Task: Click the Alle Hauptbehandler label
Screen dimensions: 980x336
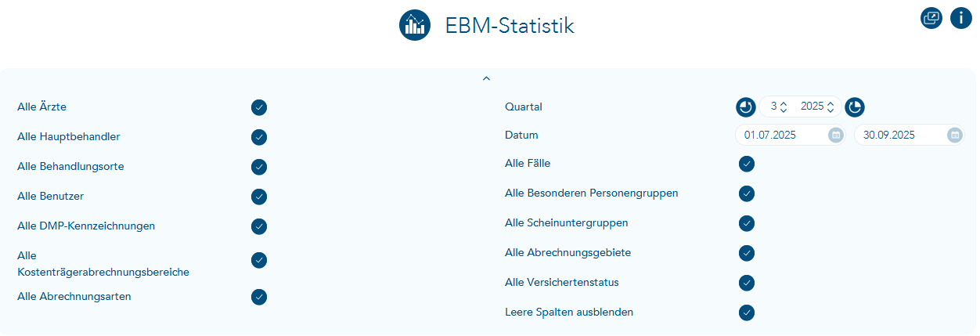Action: [x=68, y=136]
